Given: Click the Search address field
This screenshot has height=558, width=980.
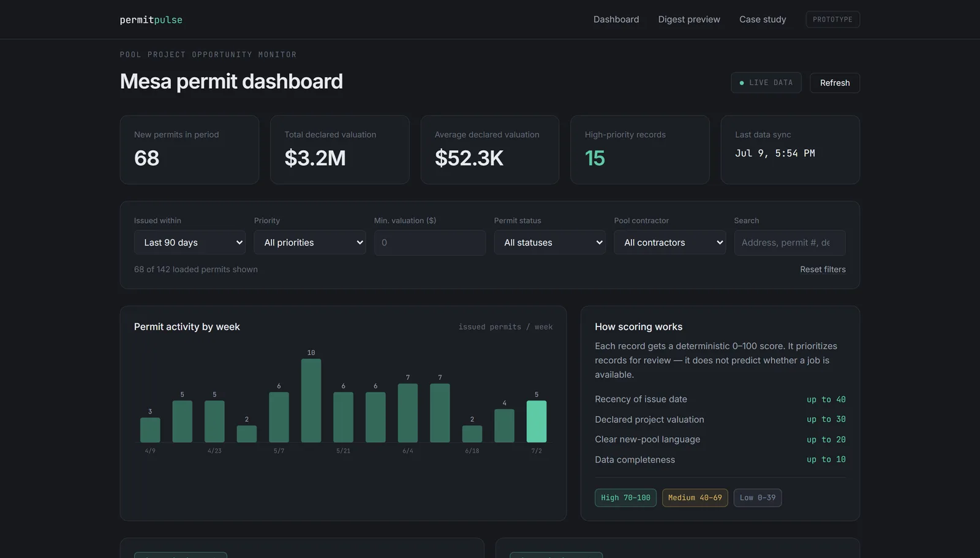Looking at the screenshot, I should tap(790, 243).
